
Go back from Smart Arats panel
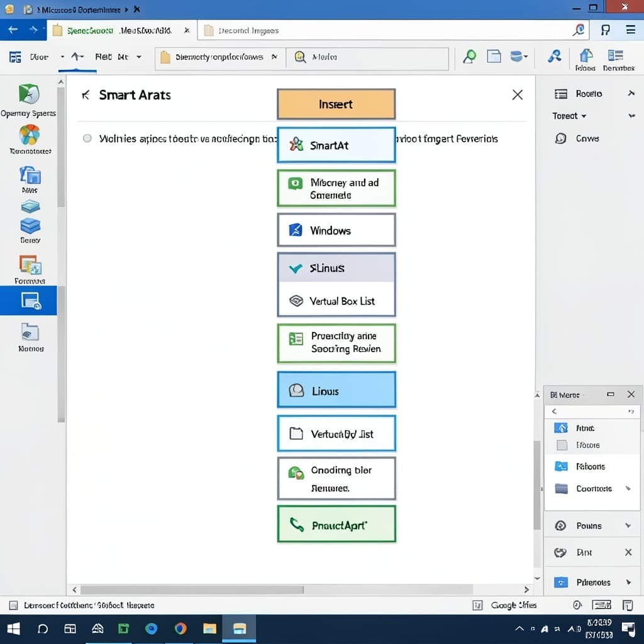[86, 96]
